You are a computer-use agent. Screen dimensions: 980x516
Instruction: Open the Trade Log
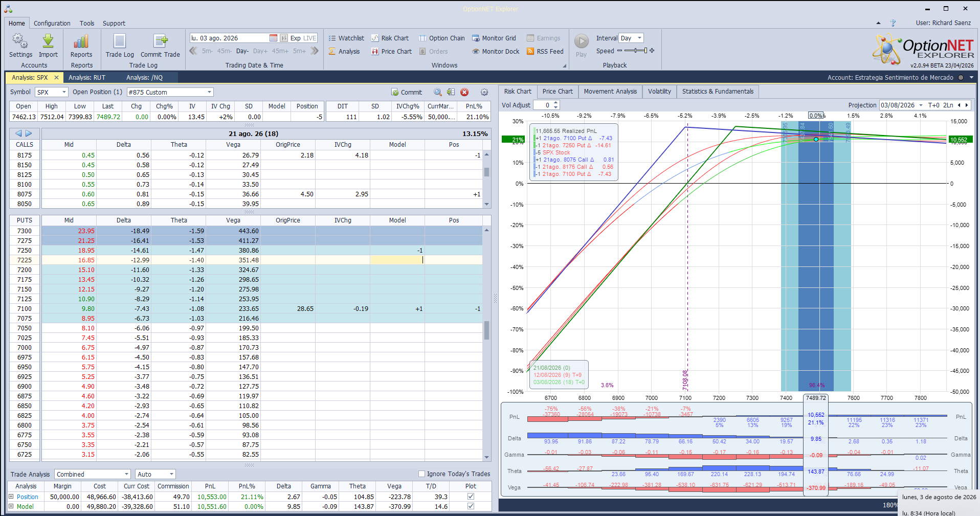point(120,46)
